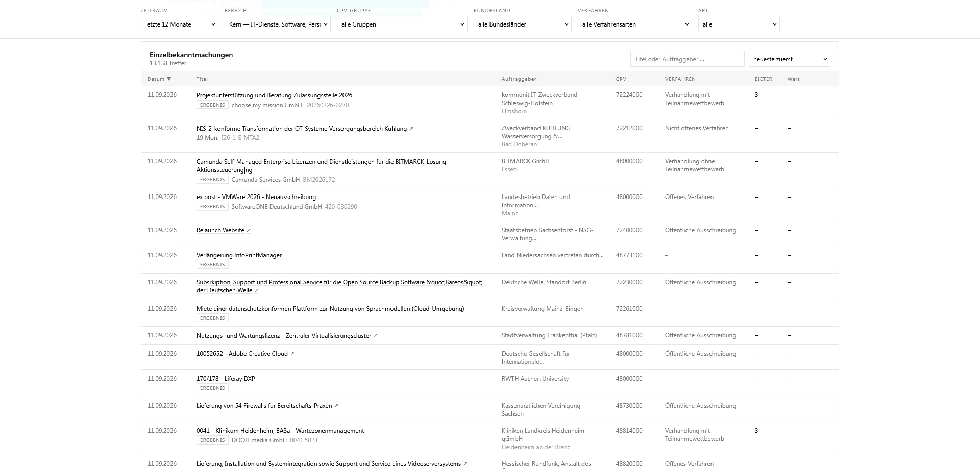Open the Bareos Subskription Deutsche Welle notice
Image resolution: width=980 pixels, height=469 pixels.
coord(339,286)
